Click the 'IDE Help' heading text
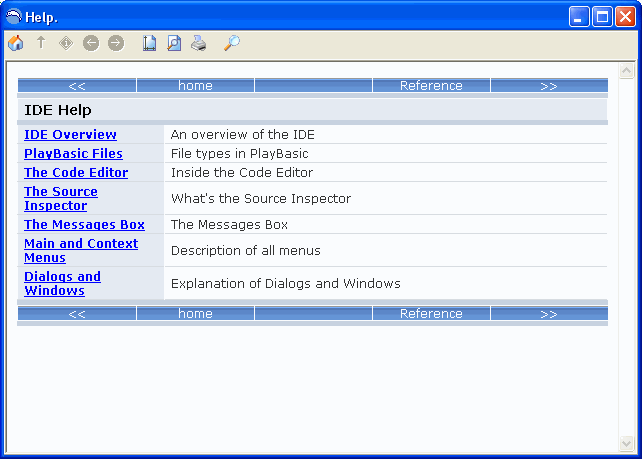 point(58,110)
